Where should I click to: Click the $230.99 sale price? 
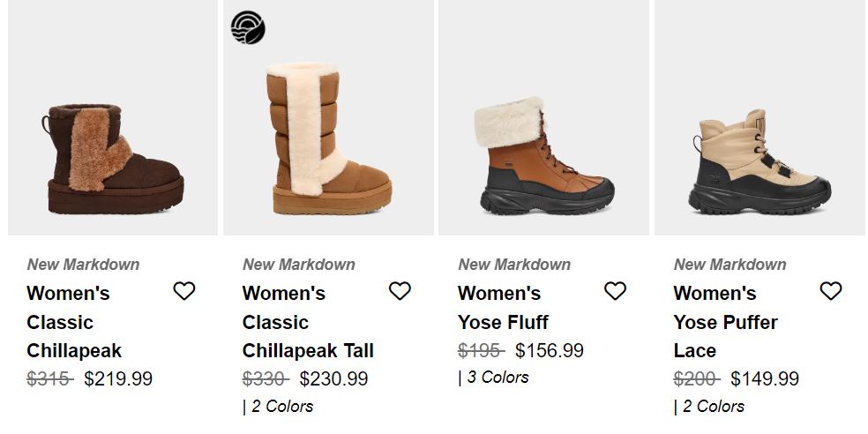tap(333, 378)
